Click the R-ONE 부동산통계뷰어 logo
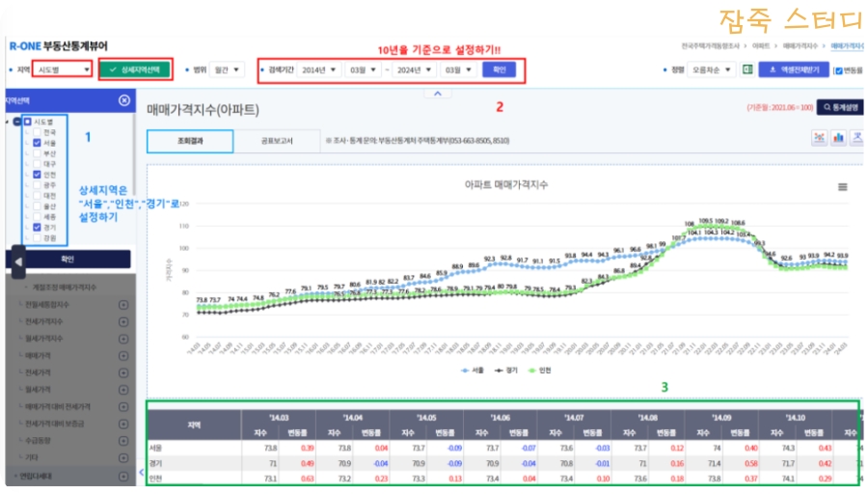Viewport: 868px width, 494px height. [59, 46]
